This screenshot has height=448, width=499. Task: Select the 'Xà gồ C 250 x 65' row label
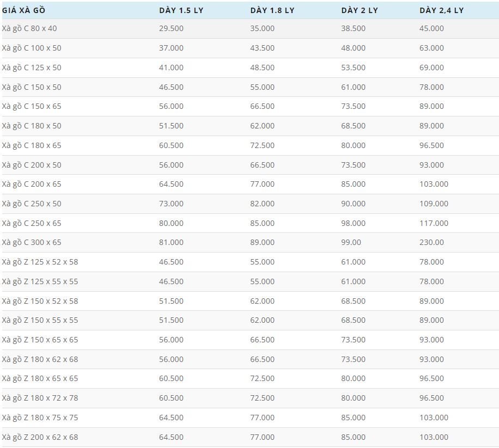point(32,223)
